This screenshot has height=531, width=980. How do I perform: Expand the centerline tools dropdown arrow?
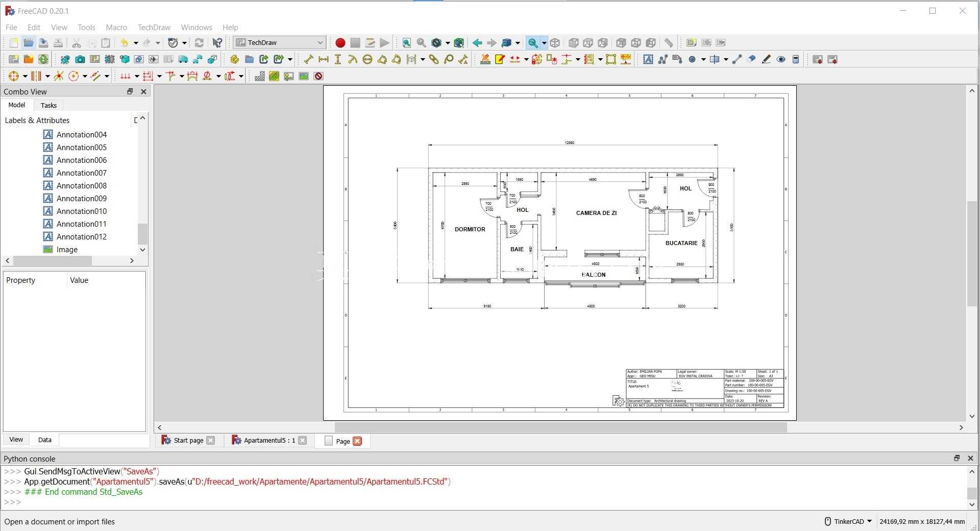(726, 59)
